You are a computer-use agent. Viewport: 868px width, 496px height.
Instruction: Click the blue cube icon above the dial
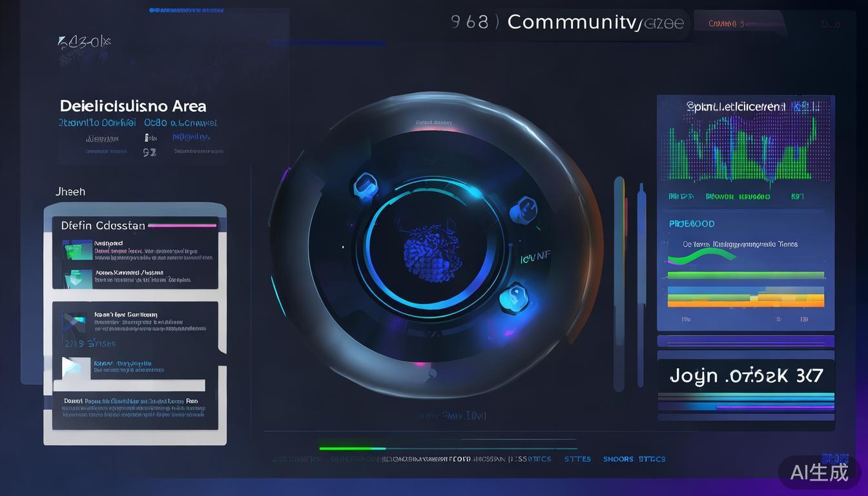tap(365, 186)
